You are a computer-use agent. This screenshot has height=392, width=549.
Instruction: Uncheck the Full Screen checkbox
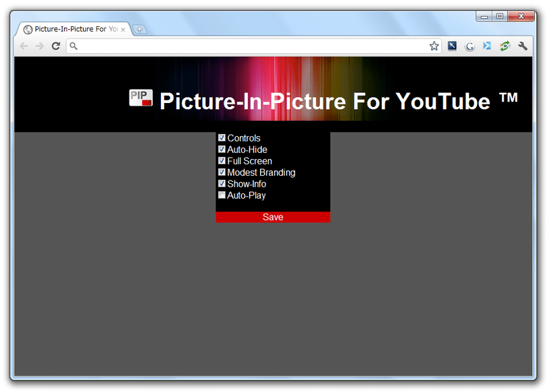tap(222, 161)
